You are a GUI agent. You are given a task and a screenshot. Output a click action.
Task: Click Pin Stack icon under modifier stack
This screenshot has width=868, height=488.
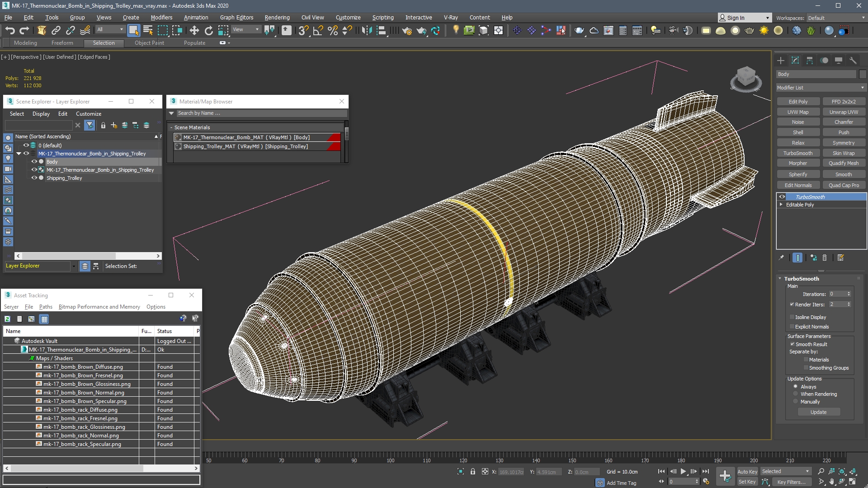[x=781, y=258]
